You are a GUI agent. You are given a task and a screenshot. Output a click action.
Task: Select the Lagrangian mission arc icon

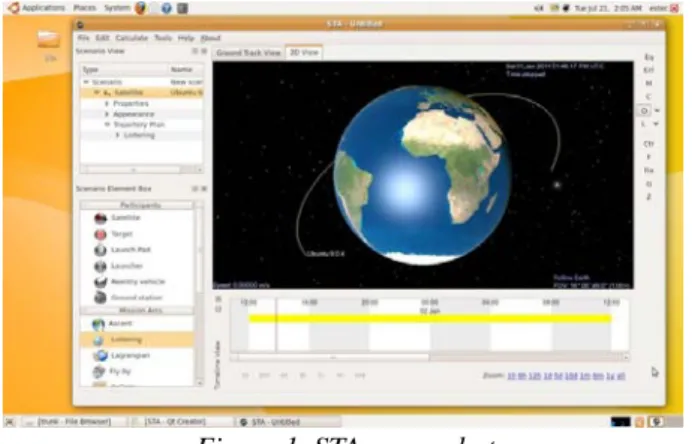click(x=100, y=356)
